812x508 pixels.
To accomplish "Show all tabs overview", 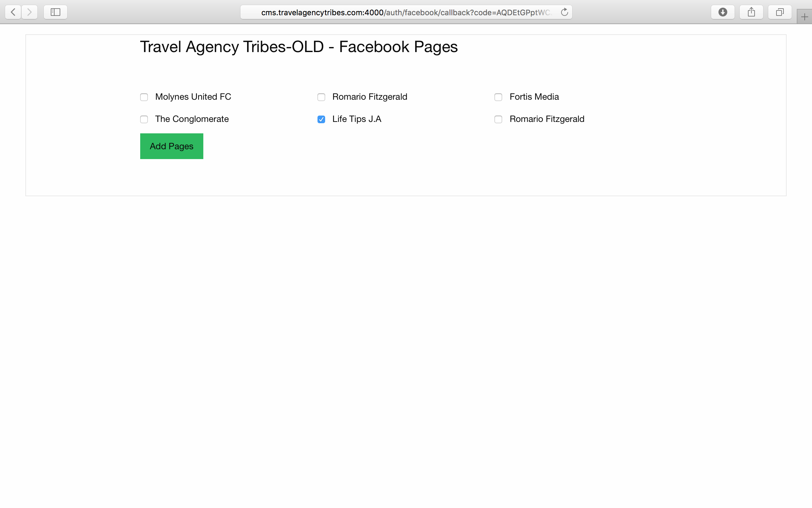I will 780,12.
